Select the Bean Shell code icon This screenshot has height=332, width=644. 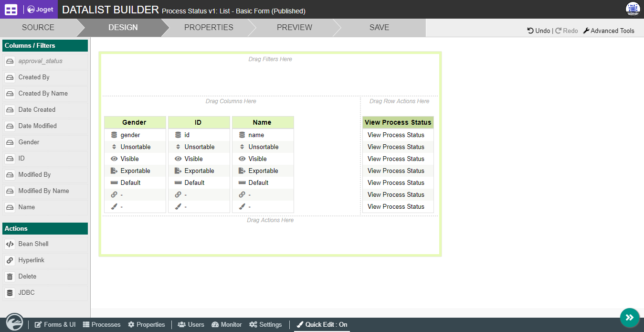pyautogui.click(x=10, y=244)
